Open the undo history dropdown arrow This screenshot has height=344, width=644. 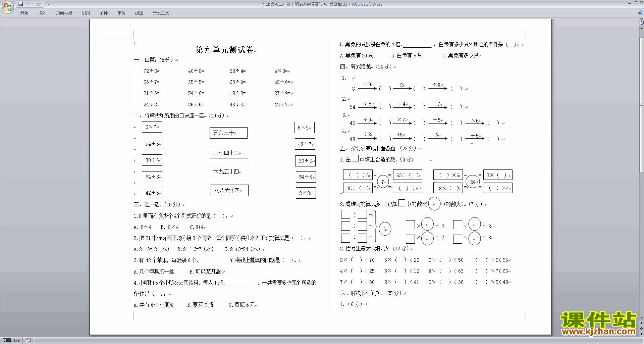coord(33,4)
